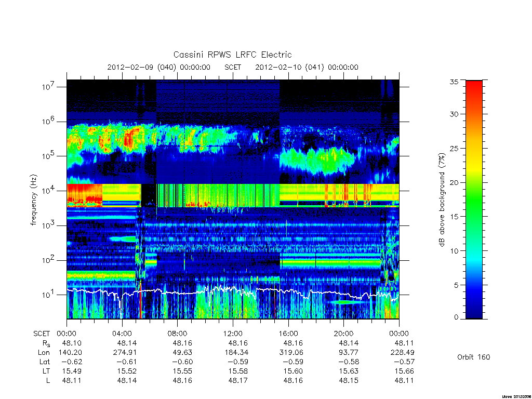Viewport: 532px width, 399px height.
Task: Click the Lat row label
Action: (45, 362)
